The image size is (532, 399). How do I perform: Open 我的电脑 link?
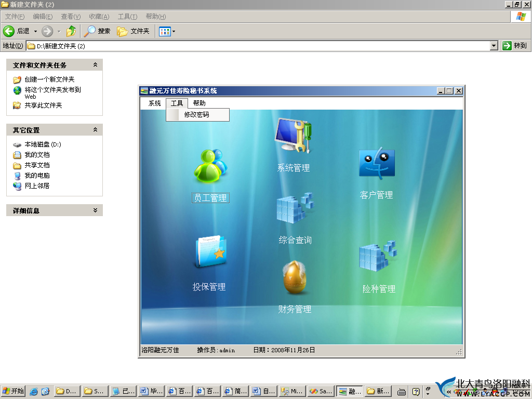(37, 176)
